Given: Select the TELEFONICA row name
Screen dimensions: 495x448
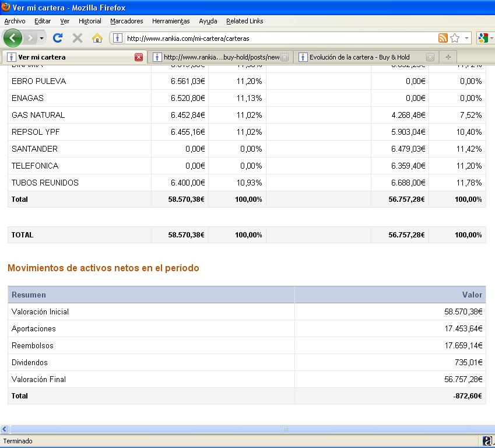Looking at the screenshot, I should (x=35, y=166).
